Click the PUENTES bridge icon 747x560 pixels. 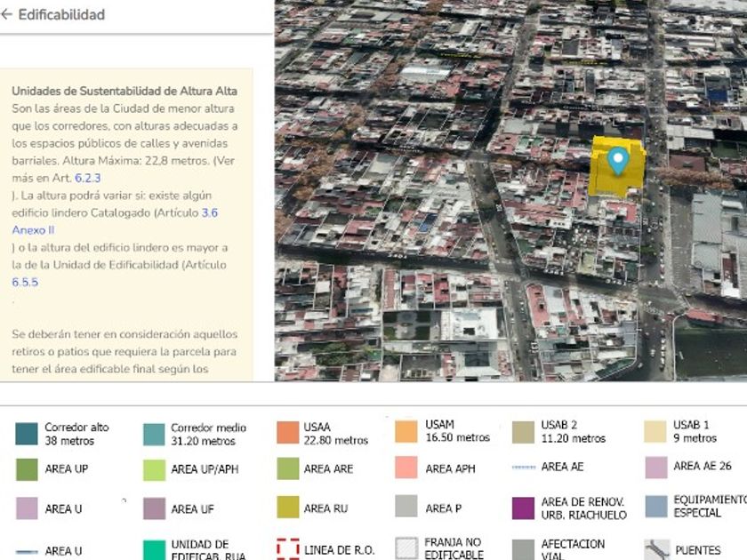point(657,549)
